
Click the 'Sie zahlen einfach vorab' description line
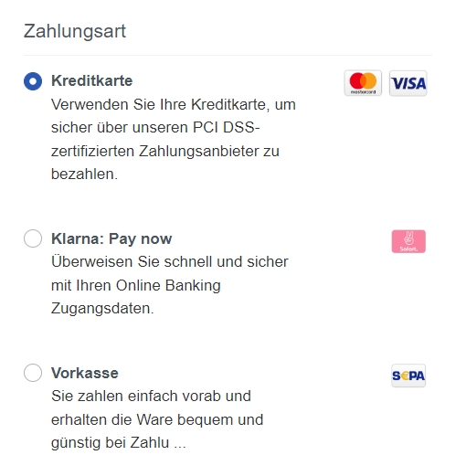[x=151, y=397]
